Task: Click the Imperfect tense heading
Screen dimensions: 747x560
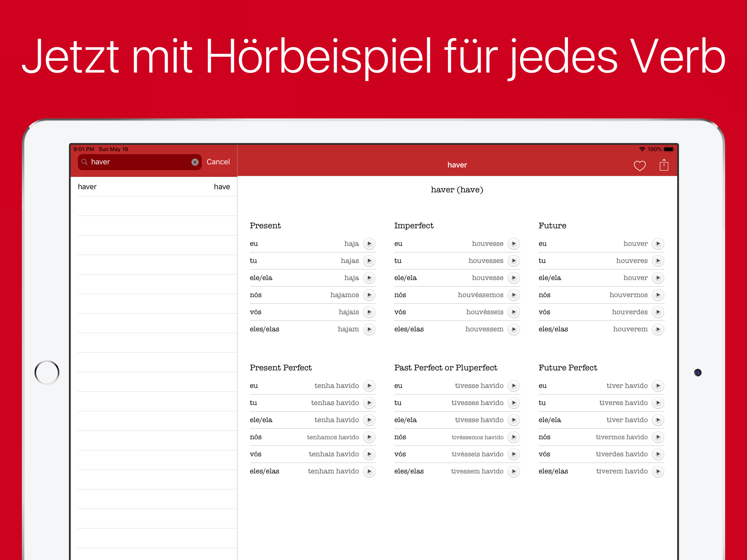Action: click(x=414, y=226)
